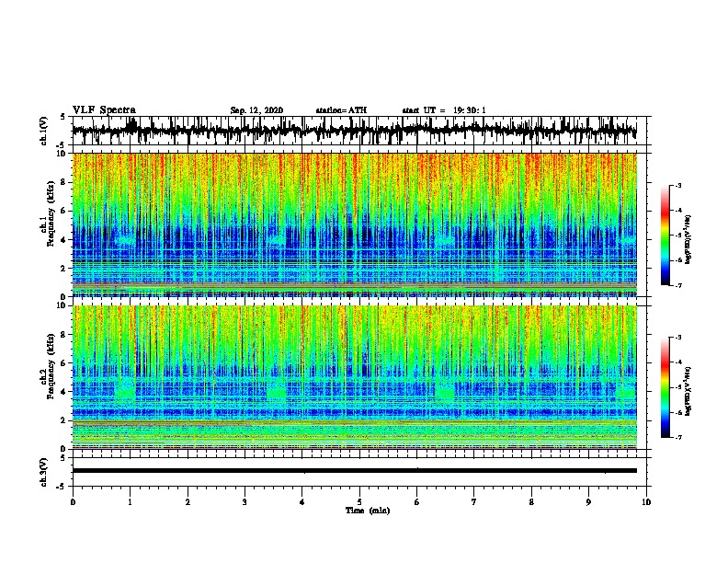Click time axis tick label '6'
Image resolution: width=728 pixels, height=563 pixels.
417,502
